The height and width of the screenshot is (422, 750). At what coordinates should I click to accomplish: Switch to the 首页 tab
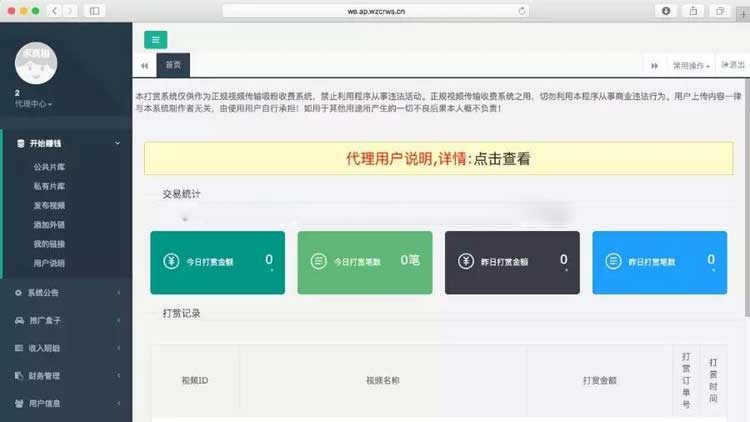click(x=173, y=65)
